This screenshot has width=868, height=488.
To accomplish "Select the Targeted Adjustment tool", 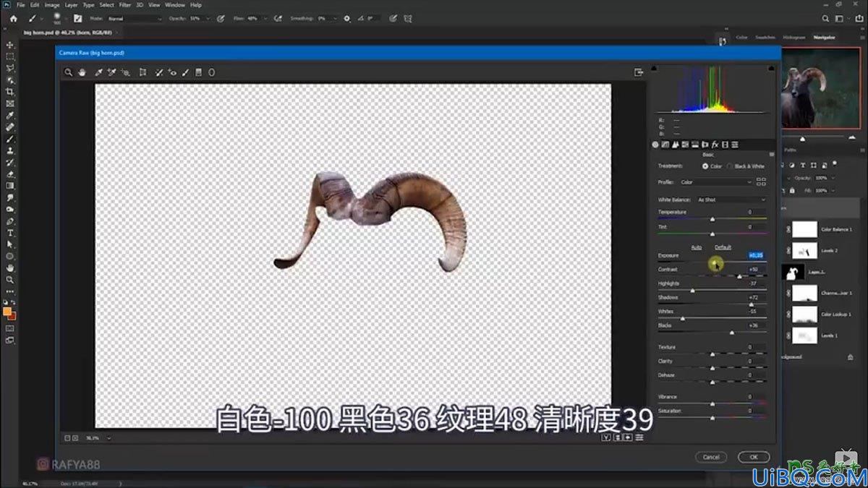I will [126, 72].
